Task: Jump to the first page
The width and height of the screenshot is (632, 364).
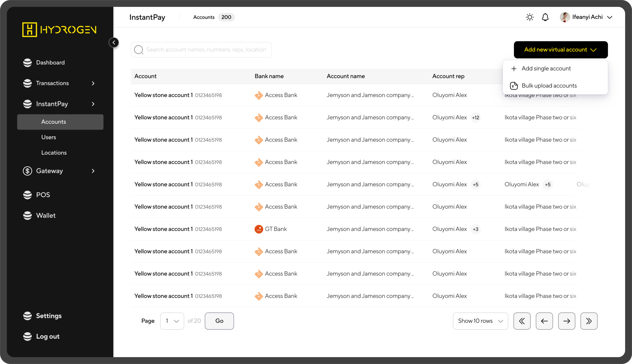Action: (x=522, y=321)
